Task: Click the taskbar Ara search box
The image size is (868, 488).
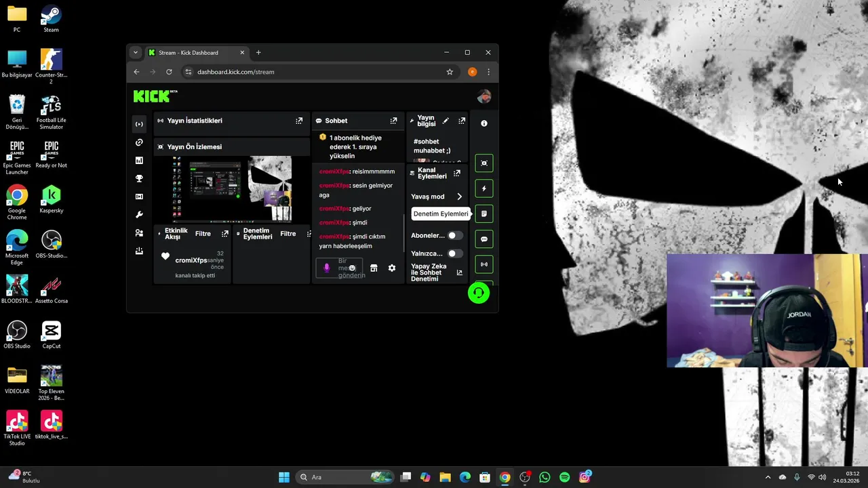Action: pyautogui.click(x=346, y=477)
